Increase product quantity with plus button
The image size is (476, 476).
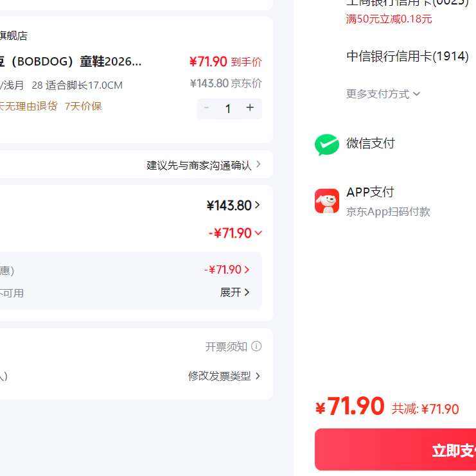point(250,108)
